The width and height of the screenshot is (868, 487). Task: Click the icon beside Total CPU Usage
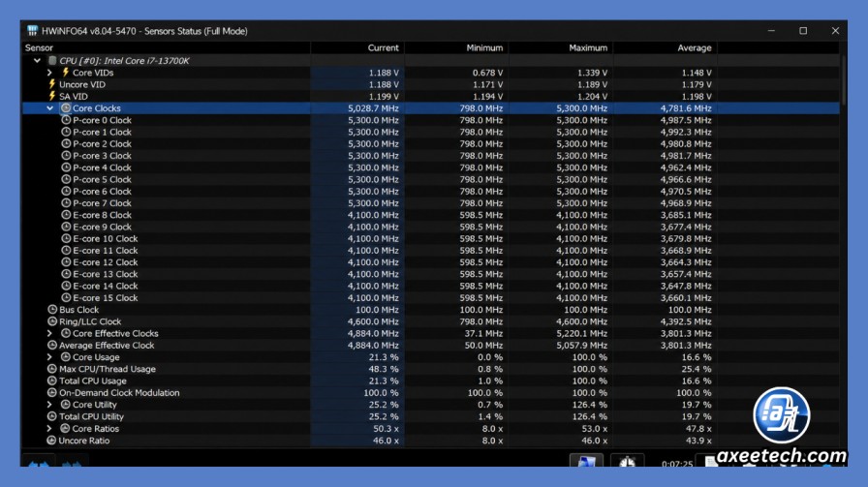52,380
